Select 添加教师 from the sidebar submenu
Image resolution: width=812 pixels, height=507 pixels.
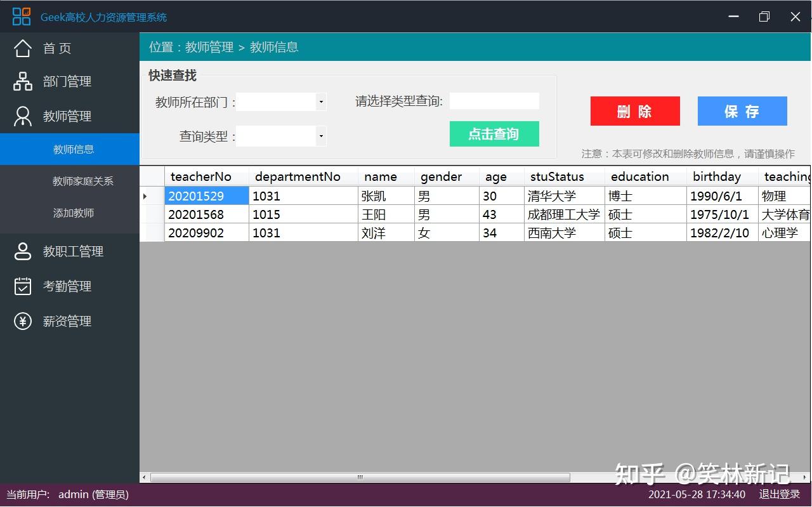pos(73,213)
